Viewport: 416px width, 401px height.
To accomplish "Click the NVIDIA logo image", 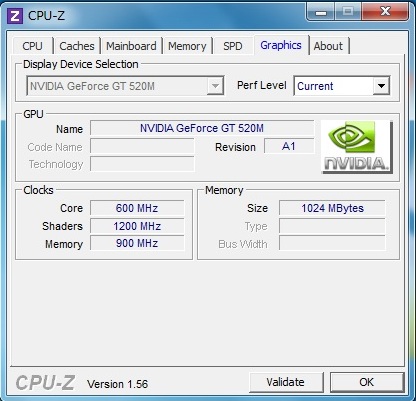I will tap(357, 147).
